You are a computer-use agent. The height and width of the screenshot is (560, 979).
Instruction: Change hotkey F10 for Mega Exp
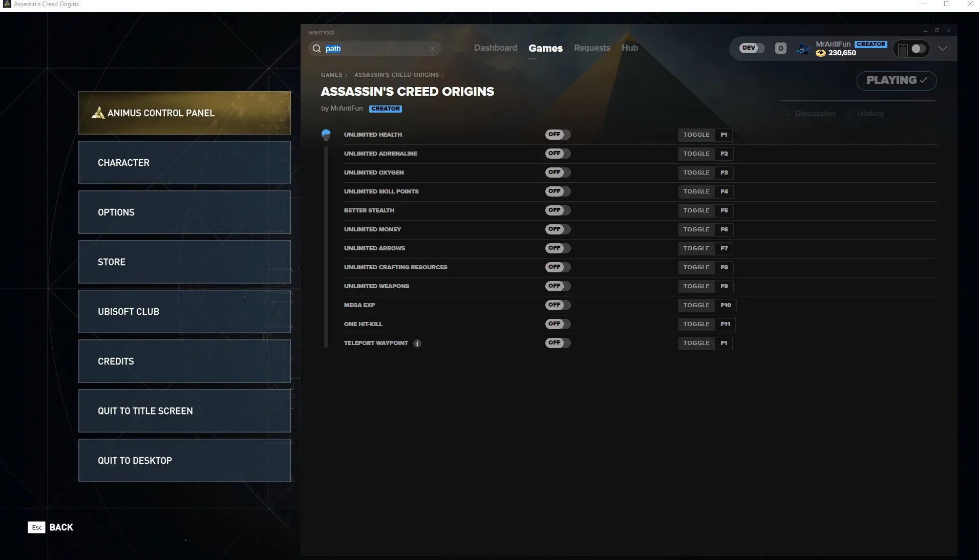coord(726,306)
